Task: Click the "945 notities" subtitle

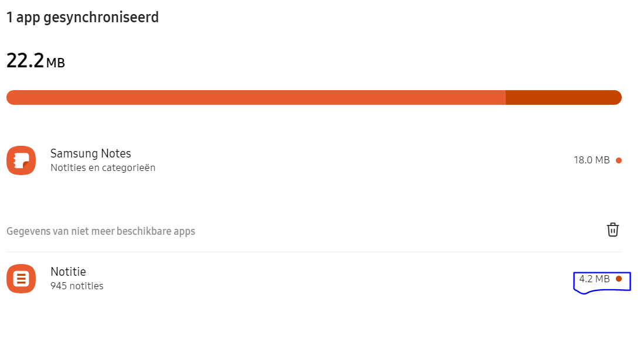Action: [77, 286]
